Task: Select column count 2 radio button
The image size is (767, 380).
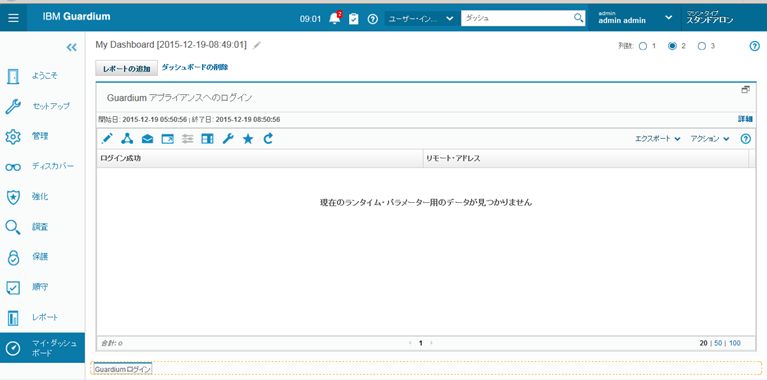Action: [x=672, y=46]
